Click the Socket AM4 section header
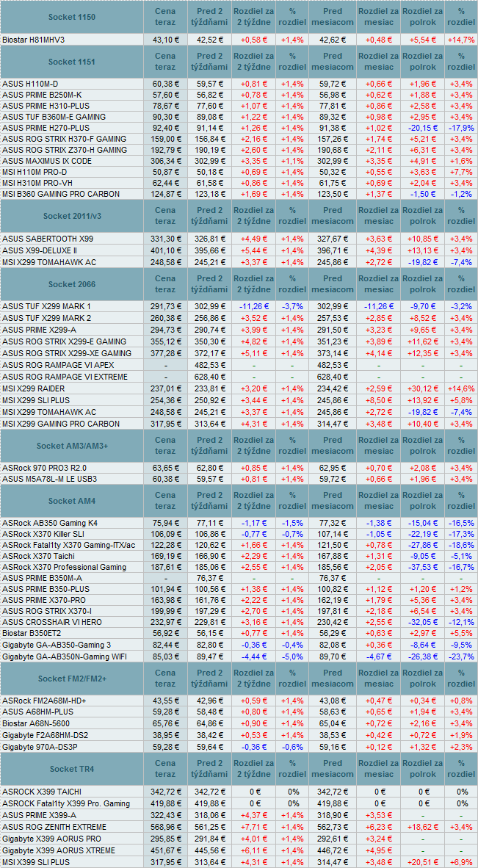 click(x=72, y=501)
